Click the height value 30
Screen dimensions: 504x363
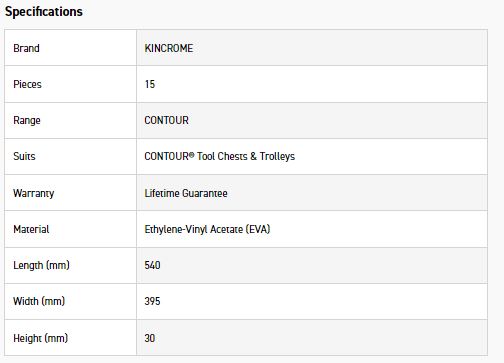[150, 338]
